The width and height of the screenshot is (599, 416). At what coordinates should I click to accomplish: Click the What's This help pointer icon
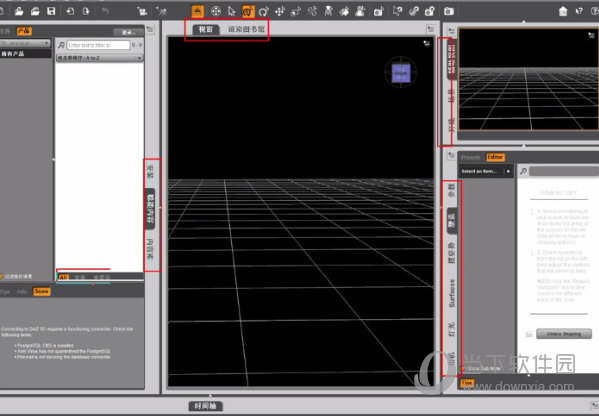(579, 11)
